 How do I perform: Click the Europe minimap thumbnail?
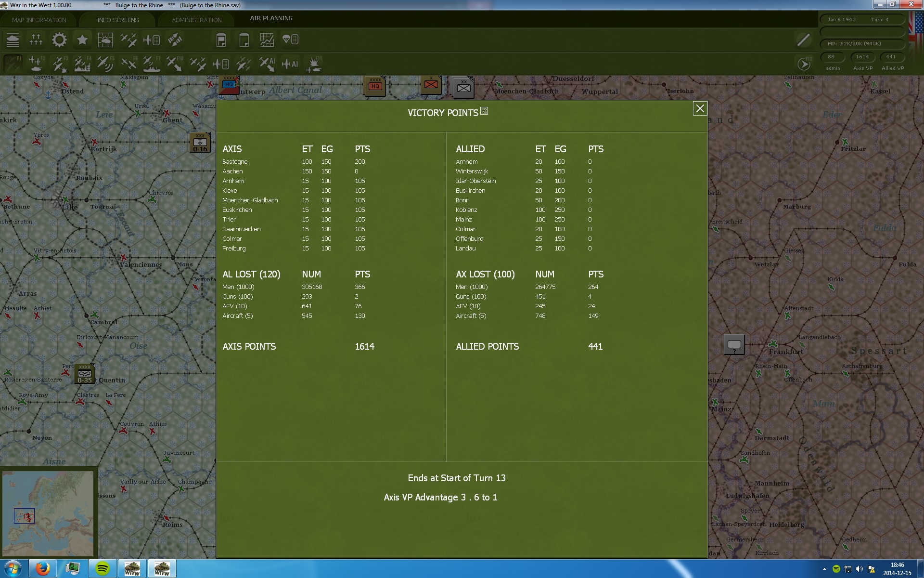(x=48, y=513)
